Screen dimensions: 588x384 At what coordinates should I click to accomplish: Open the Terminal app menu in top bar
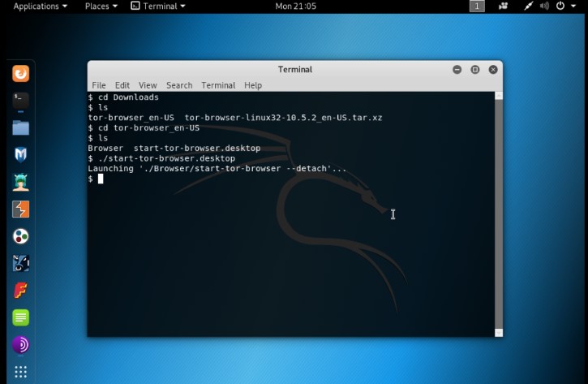click(x=158, y=6)
